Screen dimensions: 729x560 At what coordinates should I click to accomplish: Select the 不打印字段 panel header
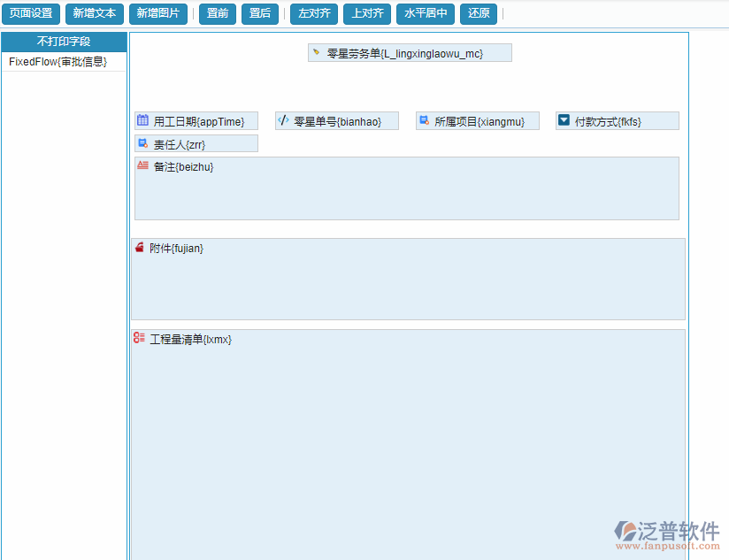point(64,42)
